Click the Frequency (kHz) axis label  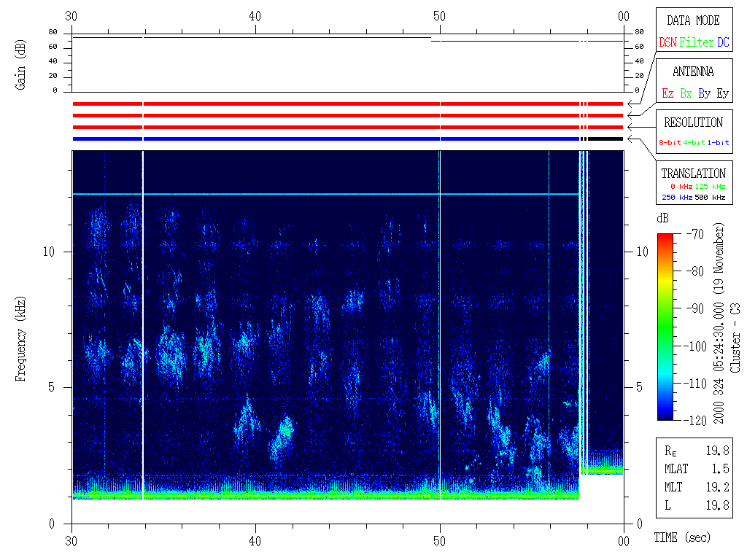click(x=20, y=339)
